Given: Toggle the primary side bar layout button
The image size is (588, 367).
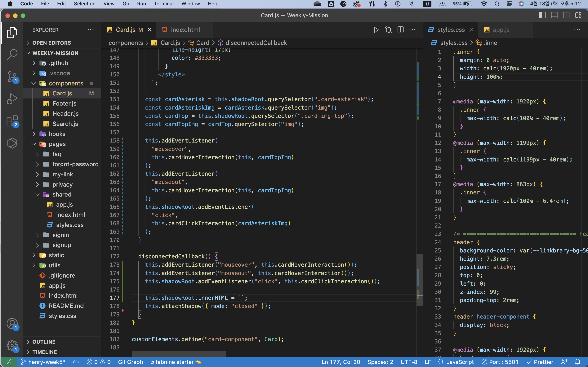Looking at the screenshot, I should 542,15.
